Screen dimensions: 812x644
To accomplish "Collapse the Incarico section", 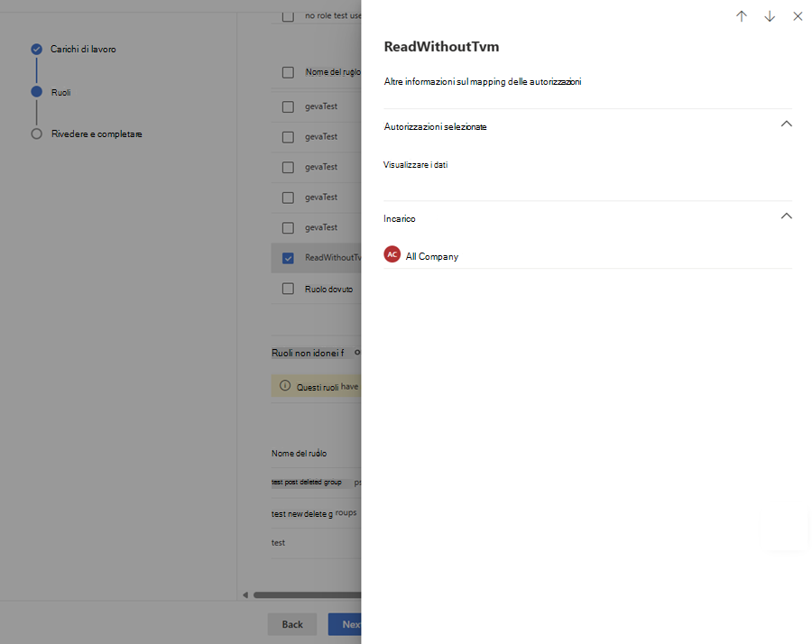I will click(786, 216).
